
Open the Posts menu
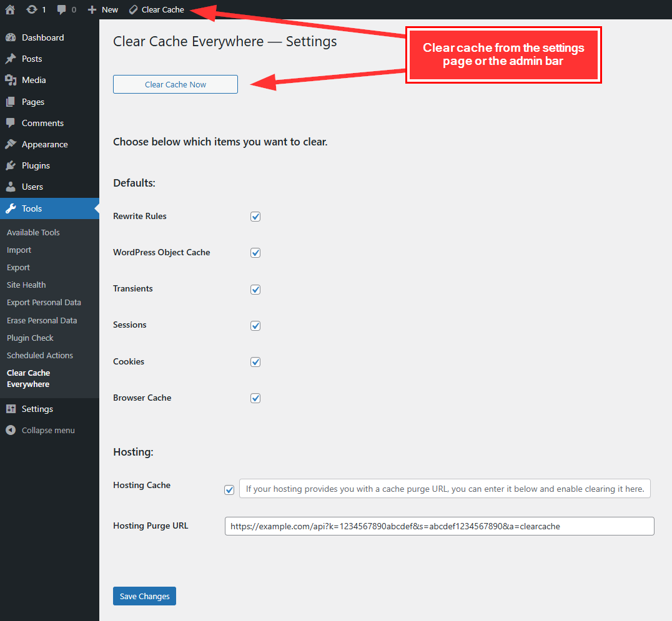(32, 59)
